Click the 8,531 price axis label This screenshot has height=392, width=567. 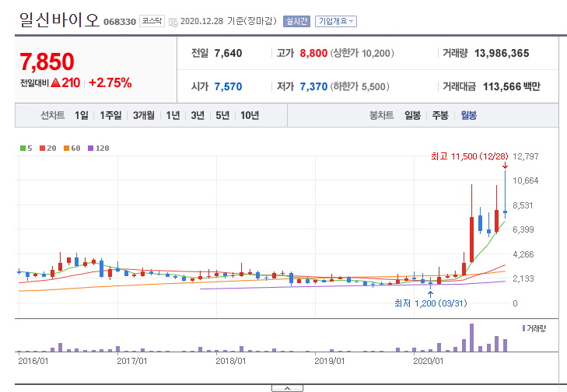tap(523, 205)
